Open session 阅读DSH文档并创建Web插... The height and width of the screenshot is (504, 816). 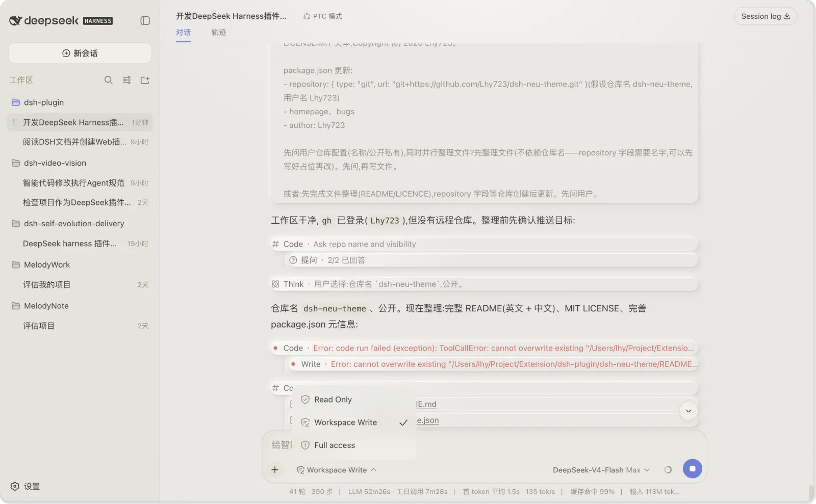pyautogui.click(x=80, y=142)
